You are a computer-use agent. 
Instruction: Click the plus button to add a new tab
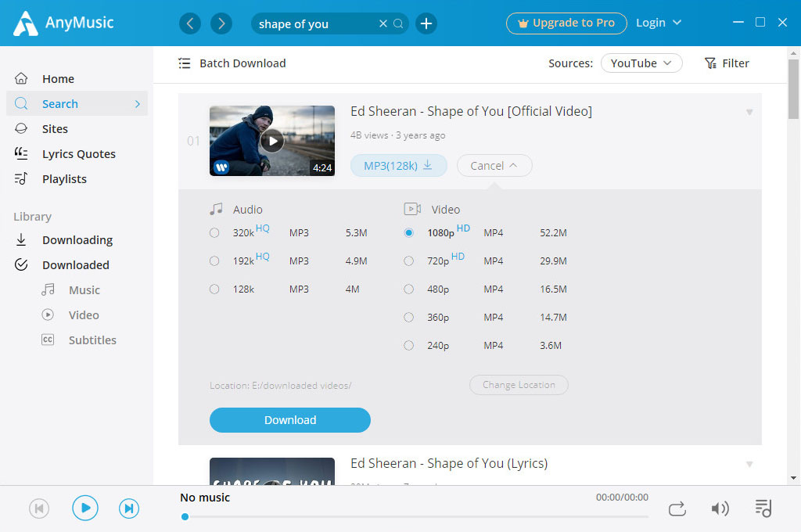[426, 23]
